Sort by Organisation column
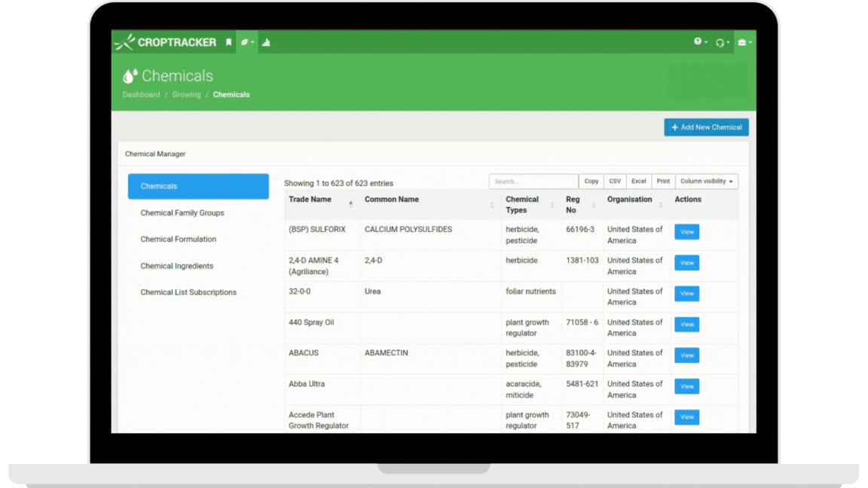The image size is (868, 488). click(x=636, y=205)
